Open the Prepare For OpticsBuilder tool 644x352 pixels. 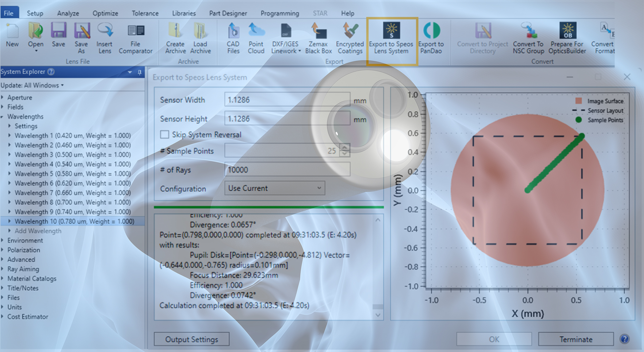pos(567,38)
